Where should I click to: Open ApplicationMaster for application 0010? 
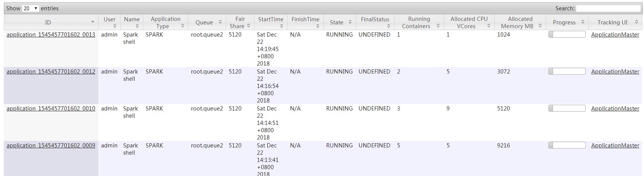pyautogui.click(x=615, y=109)
